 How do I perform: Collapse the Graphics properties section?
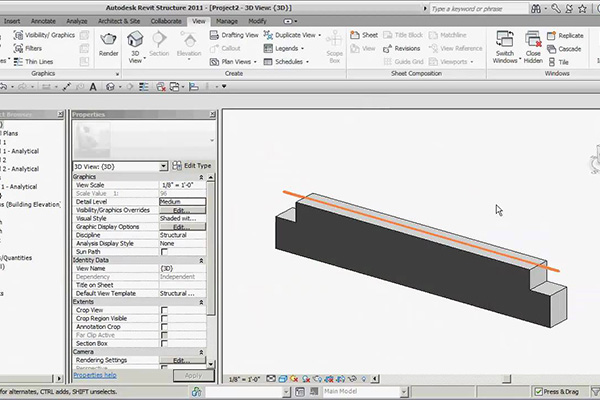tap(201, 177)
